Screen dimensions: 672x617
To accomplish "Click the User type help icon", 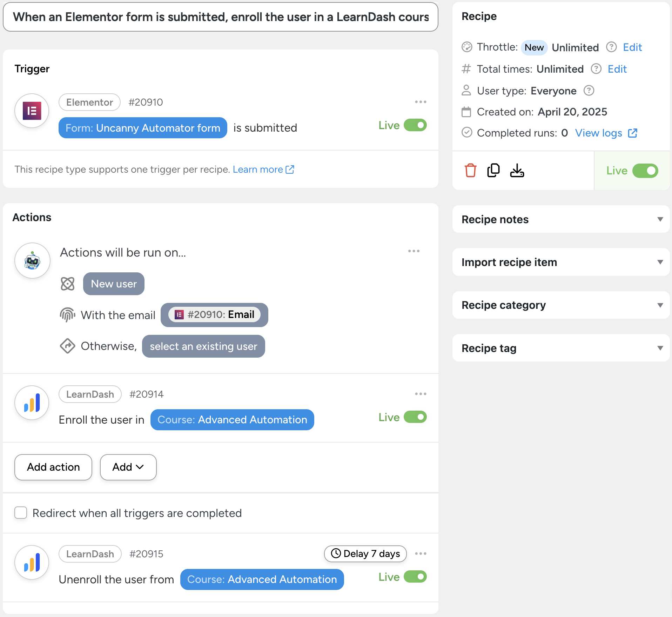I will pyautogui.click(x=589, y=91).
